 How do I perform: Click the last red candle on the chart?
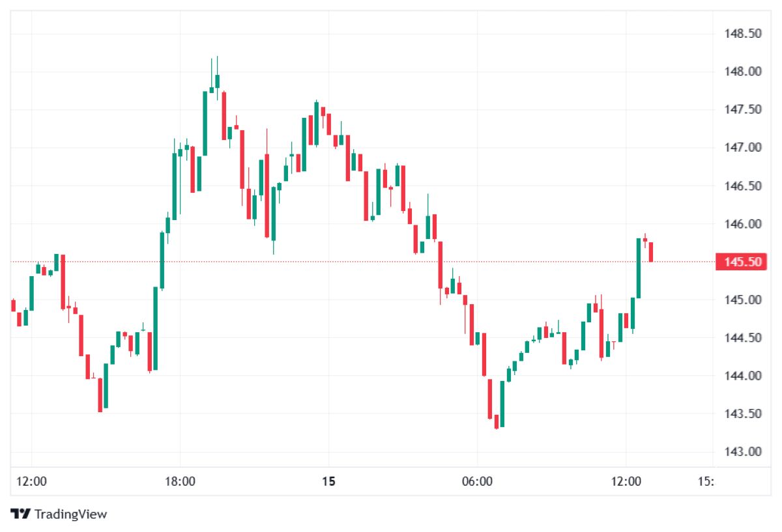[x=651, y=252]
